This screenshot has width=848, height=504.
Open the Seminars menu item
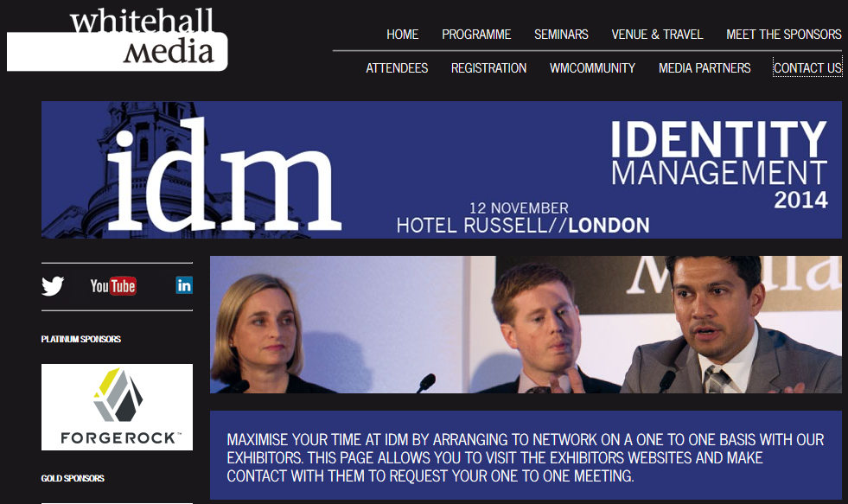tap(561, 35)
